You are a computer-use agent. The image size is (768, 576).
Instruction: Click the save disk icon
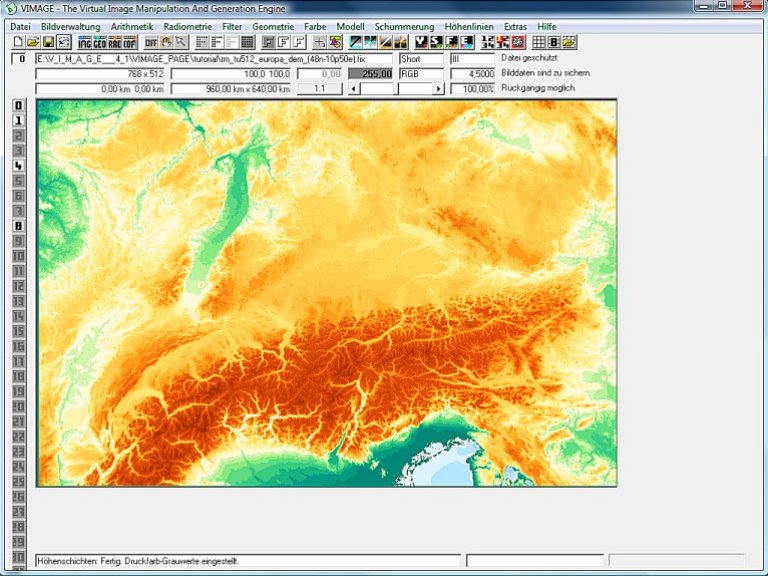(x=47, y=42)
